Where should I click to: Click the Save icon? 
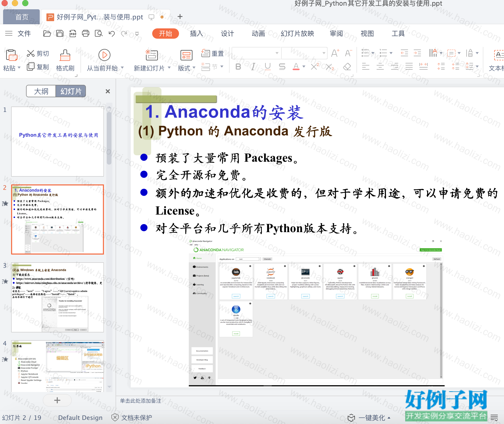click(60, 34)
